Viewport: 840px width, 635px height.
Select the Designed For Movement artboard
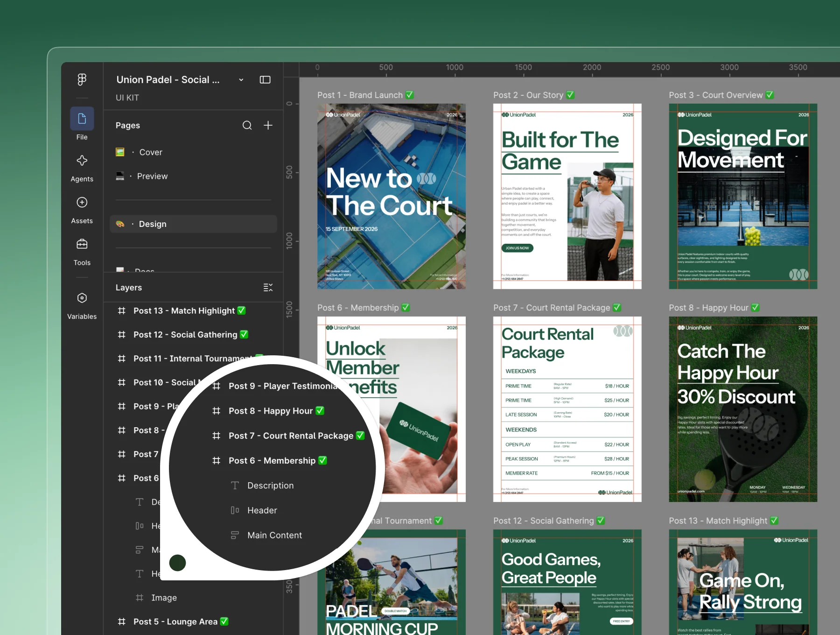click(x=743, y=196)
